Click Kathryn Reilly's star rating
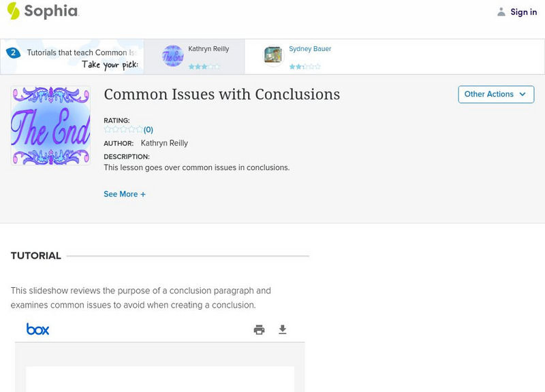545x392 pixels. click(204, 67)
